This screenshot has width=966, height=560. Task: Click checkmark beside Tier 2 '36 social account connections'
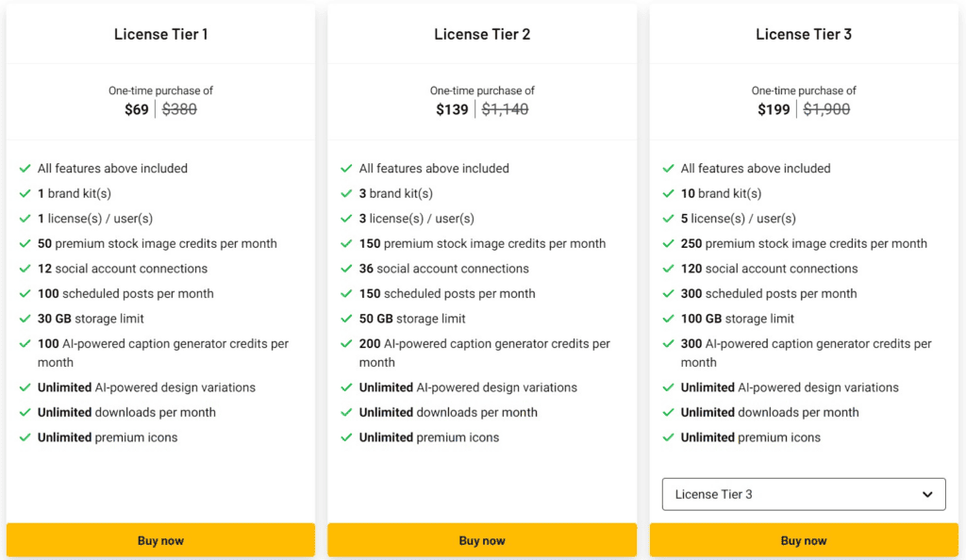click(347, 269)
